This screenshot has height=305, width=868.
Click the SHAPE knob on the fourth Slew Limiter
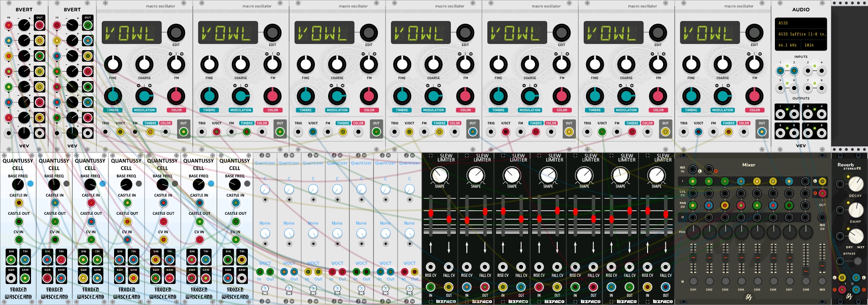[x=548, y=175]
